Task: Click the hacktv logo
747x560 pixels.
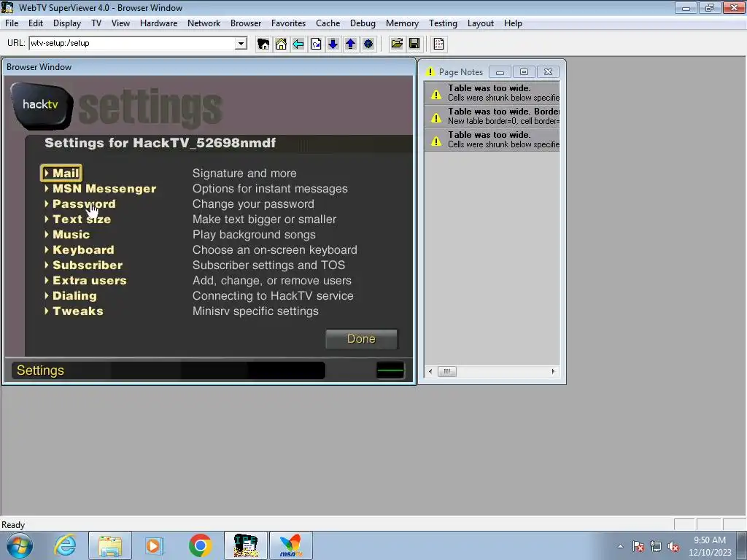Action: click(42, 105)
